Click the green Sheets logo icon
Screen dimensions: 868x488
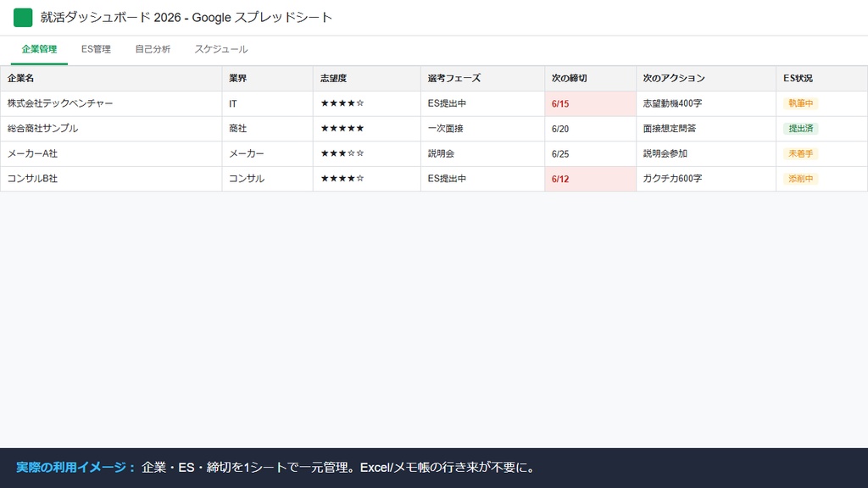(x=23, y=18)
